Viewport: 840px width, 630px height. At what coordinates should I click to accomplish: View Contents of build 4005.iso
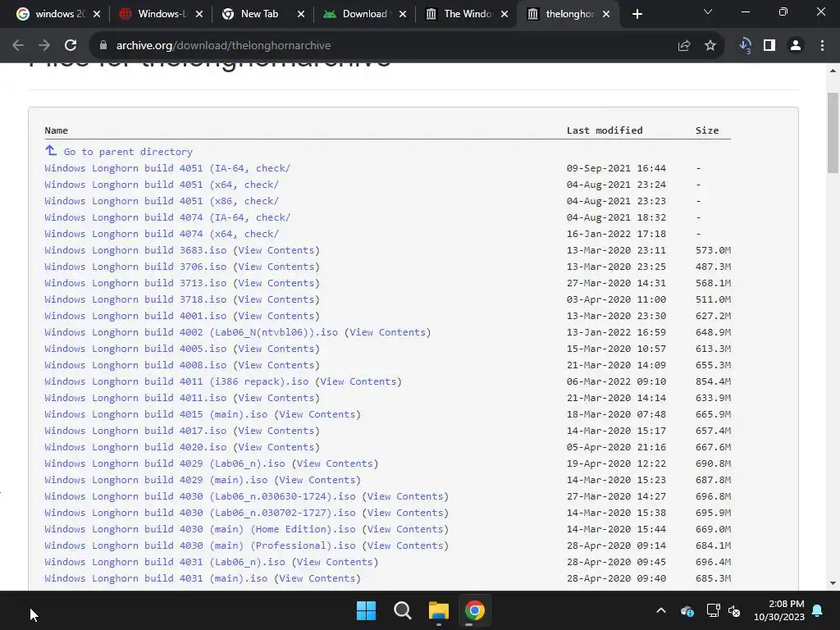[276, 349]
